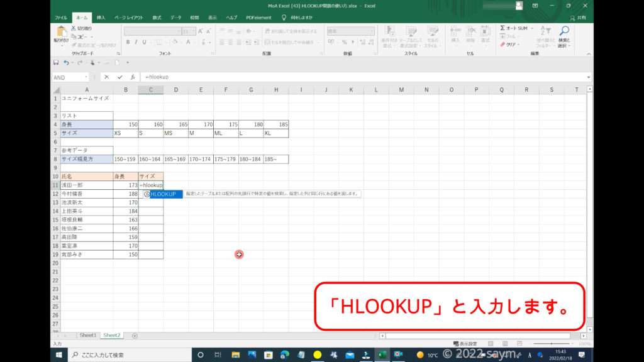The width and height of the screenshot is (644, 362).
Task: Click the Save icon in the quick access toolbar
Action: (56, 63)
